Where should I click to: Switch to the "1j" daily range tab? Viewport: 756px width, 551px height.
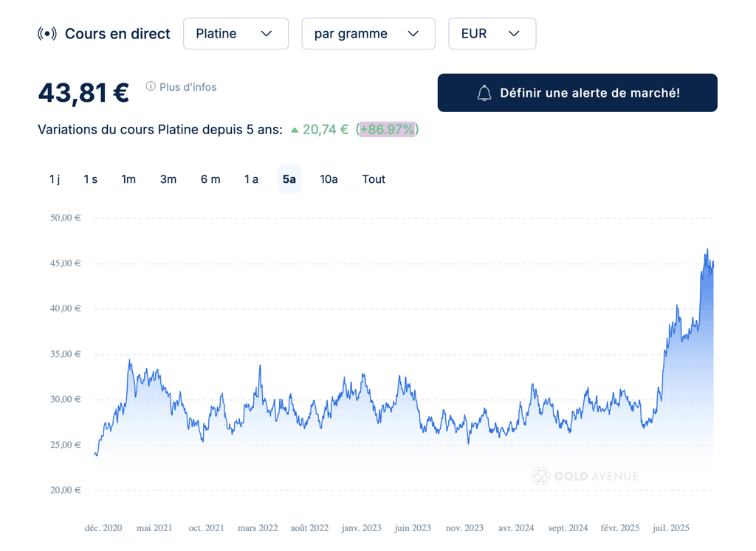54,179
